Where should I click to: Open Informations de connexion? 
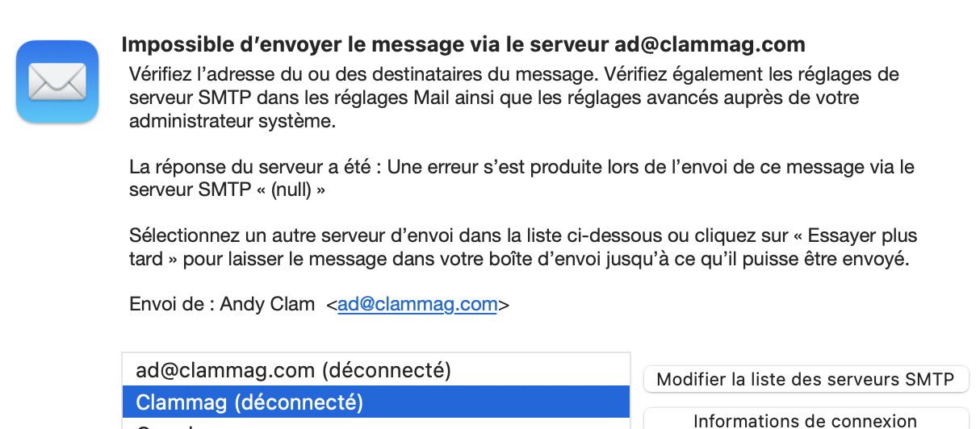coord(805,420)
